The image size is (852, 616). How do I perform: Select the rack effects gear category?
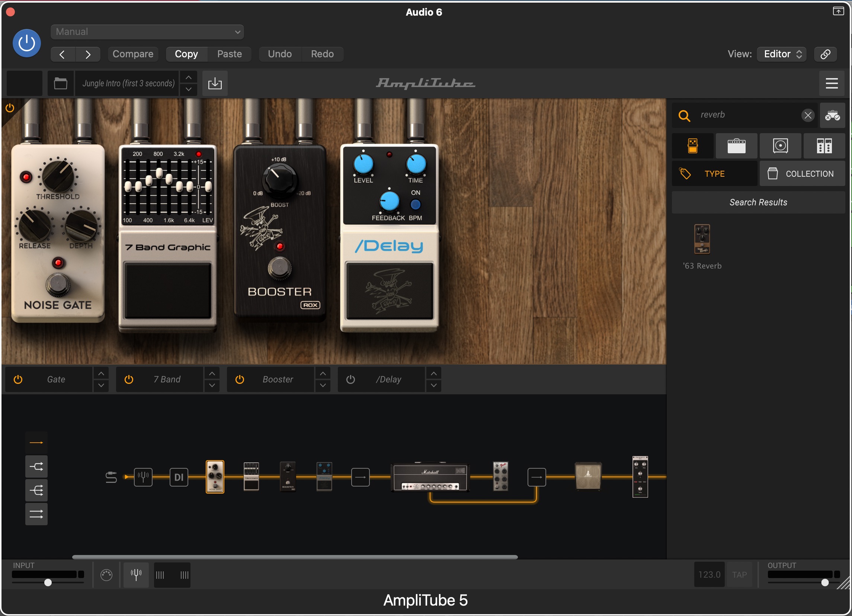tap(824, 146)
